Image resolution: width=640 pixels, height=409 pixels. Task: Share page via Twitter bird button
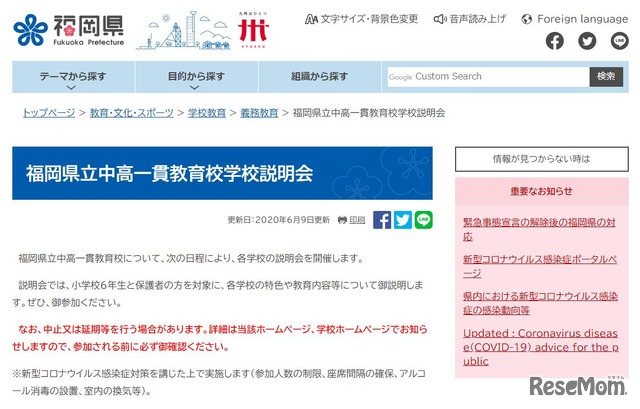(403, 220)
